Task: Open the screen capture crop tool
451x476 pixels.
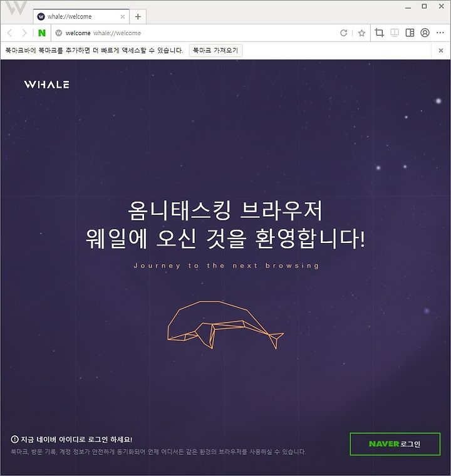Action: pos(379,33)
